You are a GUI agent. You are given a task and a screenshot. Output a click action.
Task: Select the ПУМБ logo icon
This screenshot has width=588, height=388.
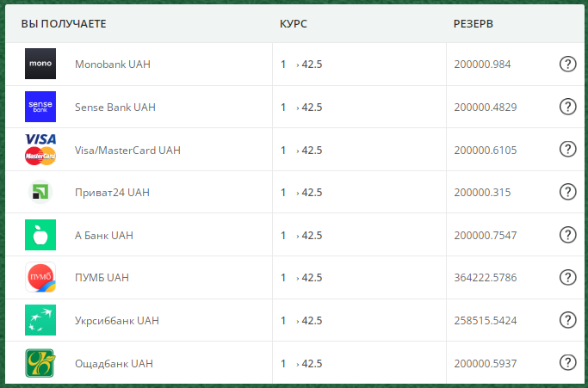pyautogui.click(x=40, y=277)
